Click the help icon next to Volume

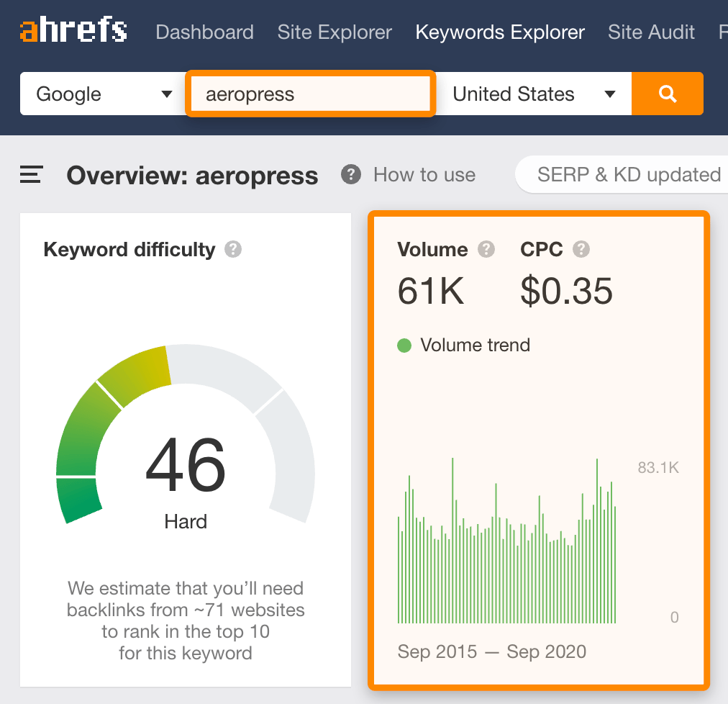tap(486, 250)
